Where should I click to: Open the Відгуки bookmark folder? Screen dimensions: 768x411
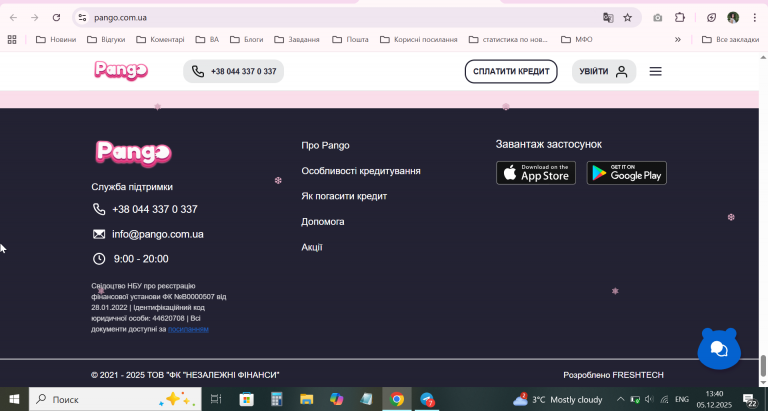coord(106,40)
